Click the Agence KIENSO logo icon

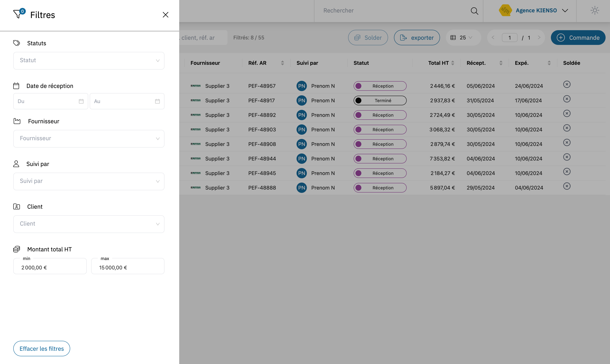[x=505, y=10]
